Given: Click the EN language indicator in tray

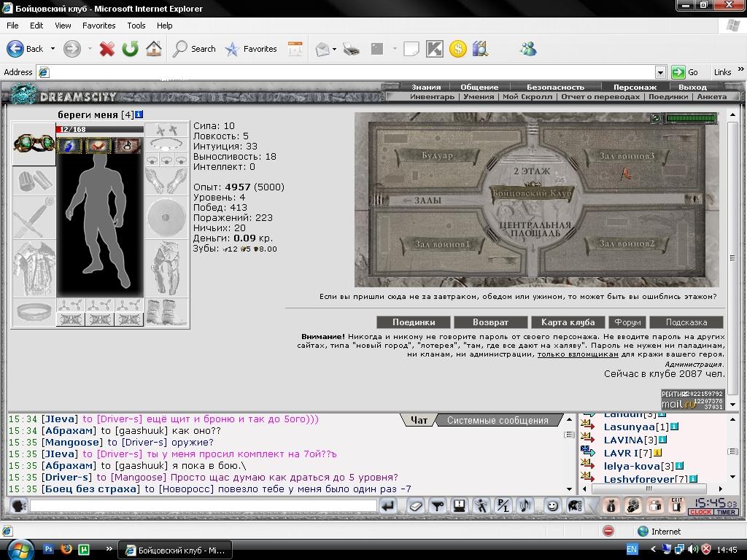Looking at the screenshot, I should point(632,549).
